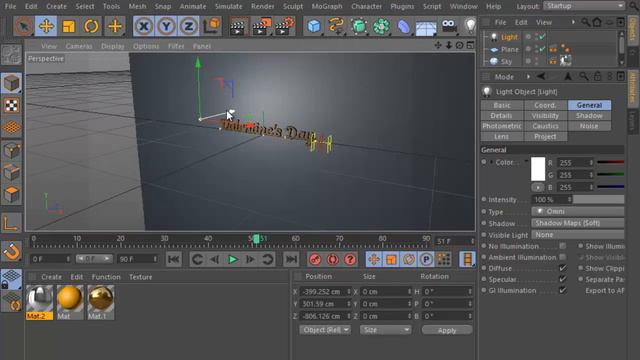Add a Cube primitive object

pos(313,26)
